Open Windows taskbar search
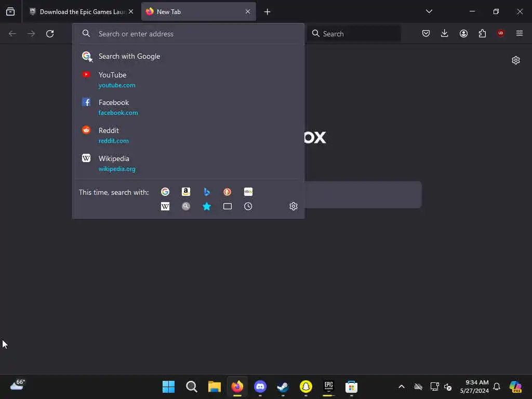 tap(192, 387)
